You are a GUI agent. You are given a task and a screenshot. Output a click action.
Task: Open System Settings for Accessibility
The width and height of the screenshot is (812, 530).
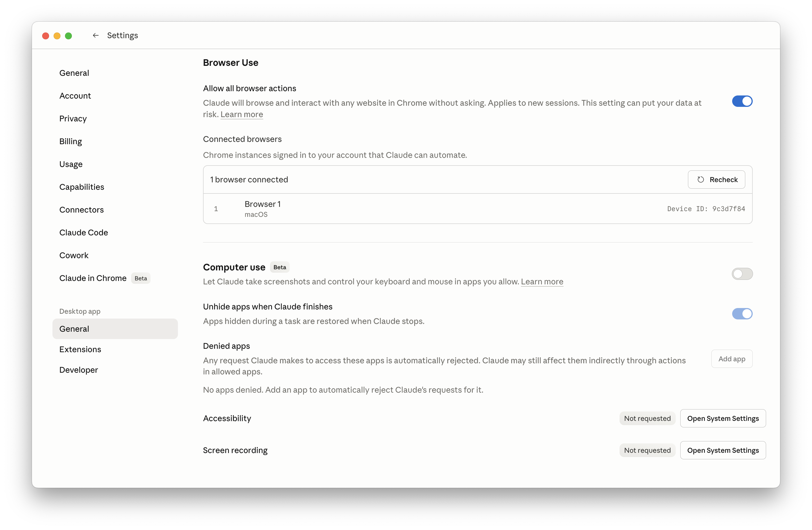coord(722,419)
